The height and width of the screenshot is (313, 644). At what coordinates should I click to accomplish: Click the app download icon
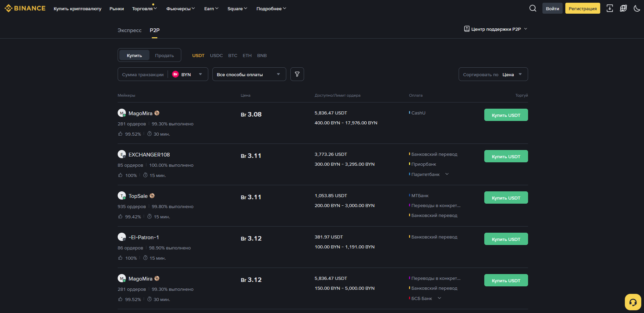pos(609,8)
